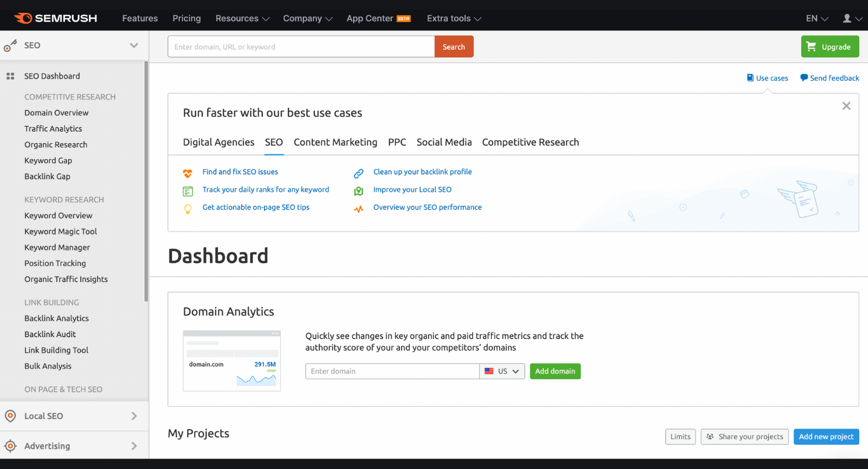Click the pulse icon beside Overview your SEO performance
Image resolution: width=868 pixels, height=469 pixels.
click(x=358, y=209)
